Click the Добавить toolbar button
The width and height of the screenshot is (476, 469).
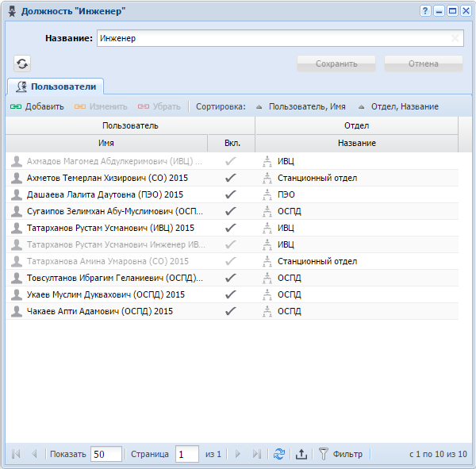(x=37, y=106)
